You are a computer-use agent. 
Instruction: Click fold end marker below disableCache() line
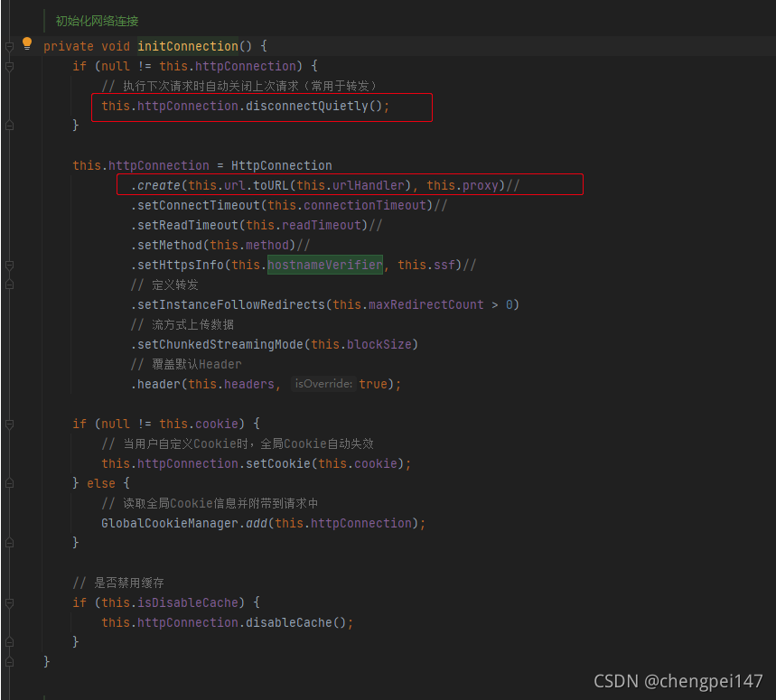coord(9,642)
